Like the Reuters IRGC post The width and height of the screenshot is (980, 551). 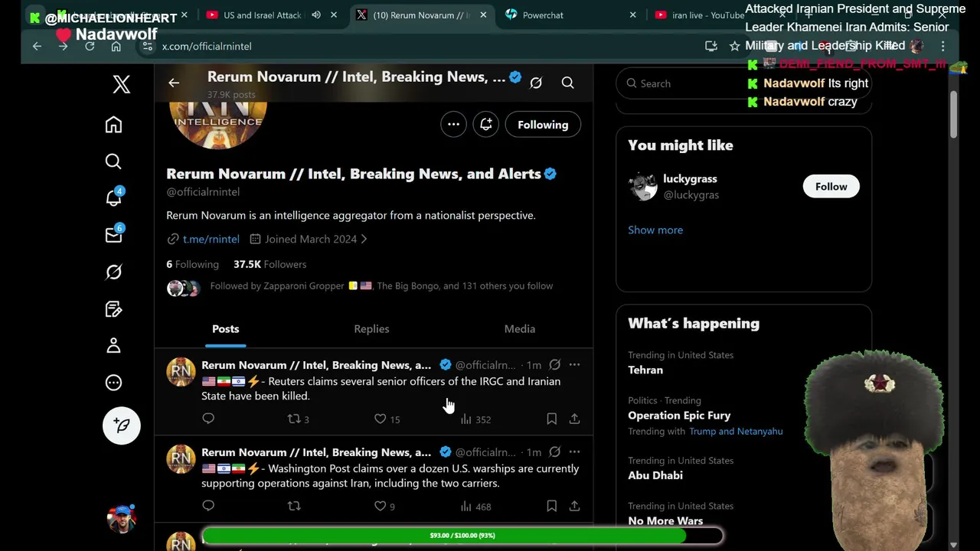point(387,419)
